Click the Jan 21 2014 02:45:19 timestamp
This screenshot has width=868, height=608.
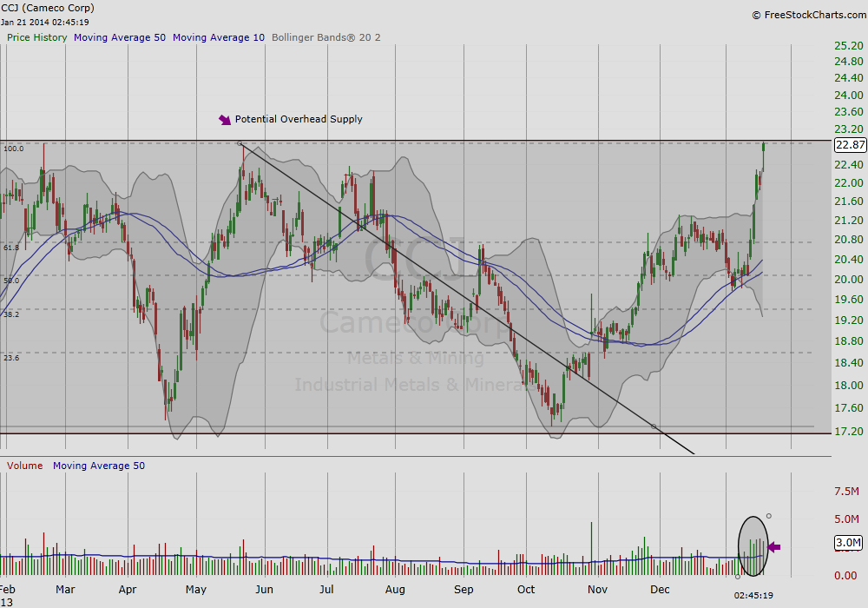click(x=45, y=23)
